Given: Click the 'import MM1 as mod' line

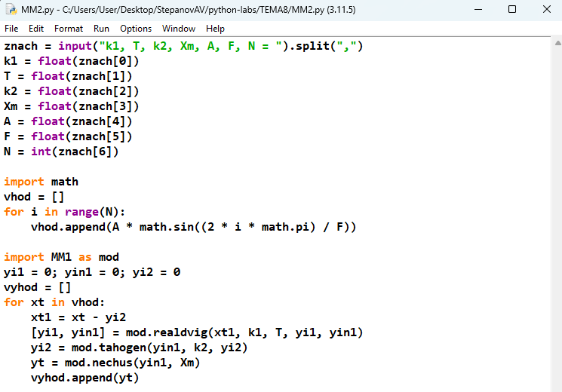Looking at the screenshot, I should click(x=61, y=257).
